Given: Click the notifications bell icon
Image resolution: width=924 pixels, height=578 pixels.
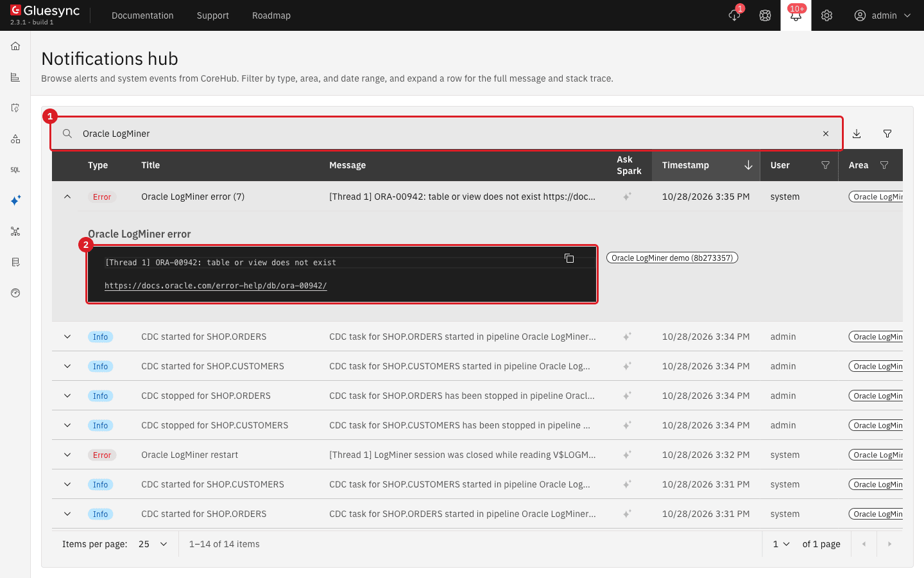Looking at the screenshot, I should coord(796,15).
